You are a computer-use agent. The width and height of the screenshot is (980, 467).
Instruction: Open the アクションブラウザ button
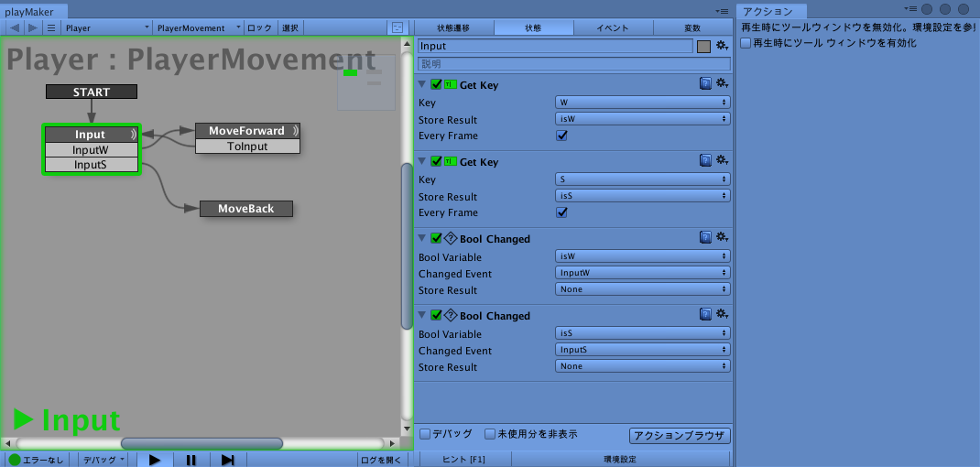[x=680, y=436]
